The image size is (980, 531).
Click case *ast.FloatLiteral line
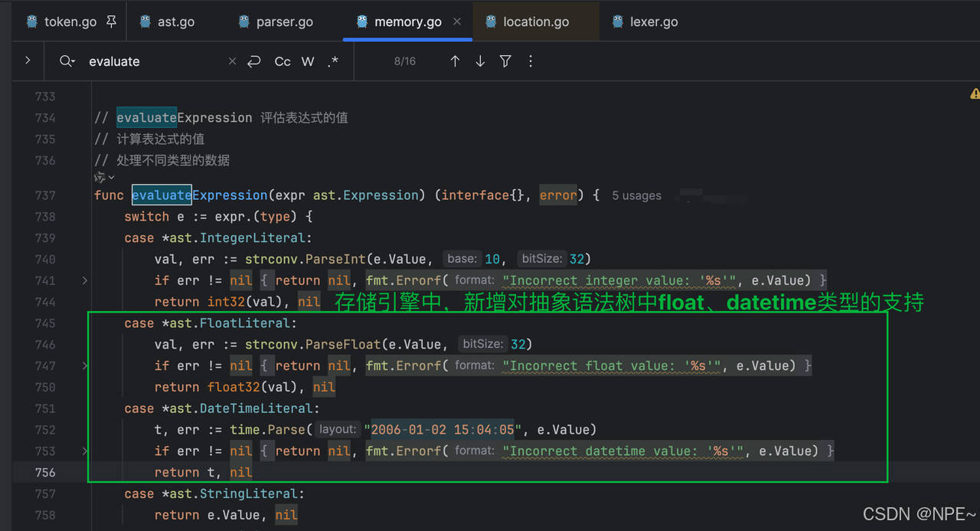click(x=211, y=323)
